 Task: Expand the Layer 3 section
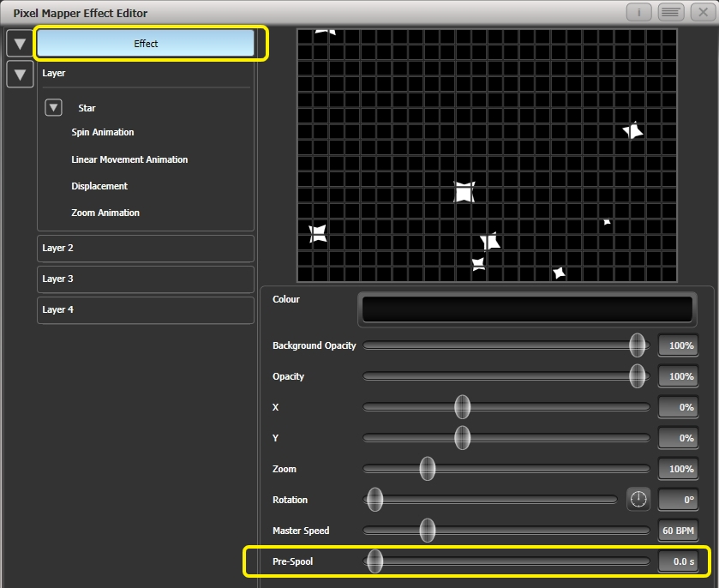tap(145, 279)
